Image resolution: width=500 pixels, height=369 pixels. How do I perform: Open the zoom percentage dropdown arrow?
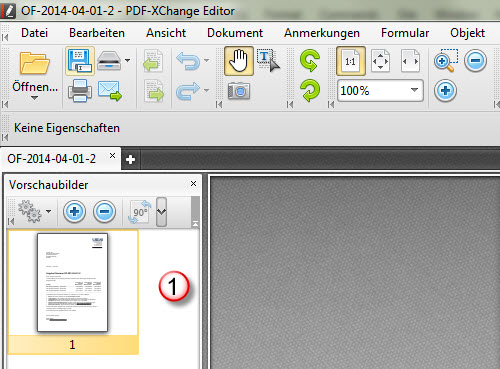point(414,90)
